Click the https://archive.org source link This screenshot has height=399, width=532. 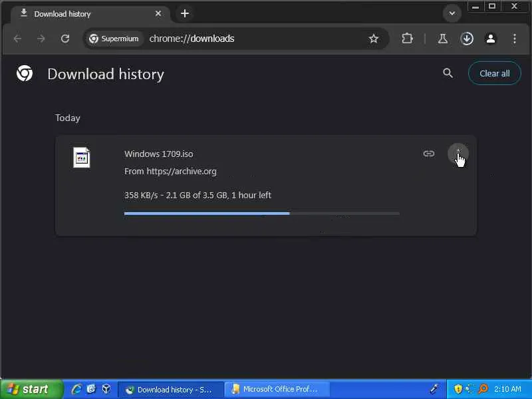click(182, 172)
